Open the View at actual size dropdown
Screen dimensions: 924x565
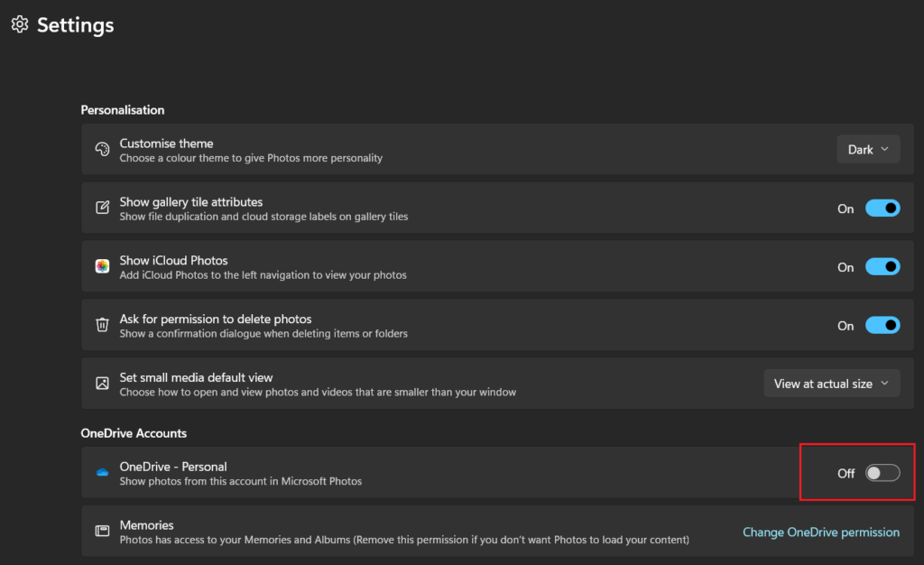click(831, 383)
